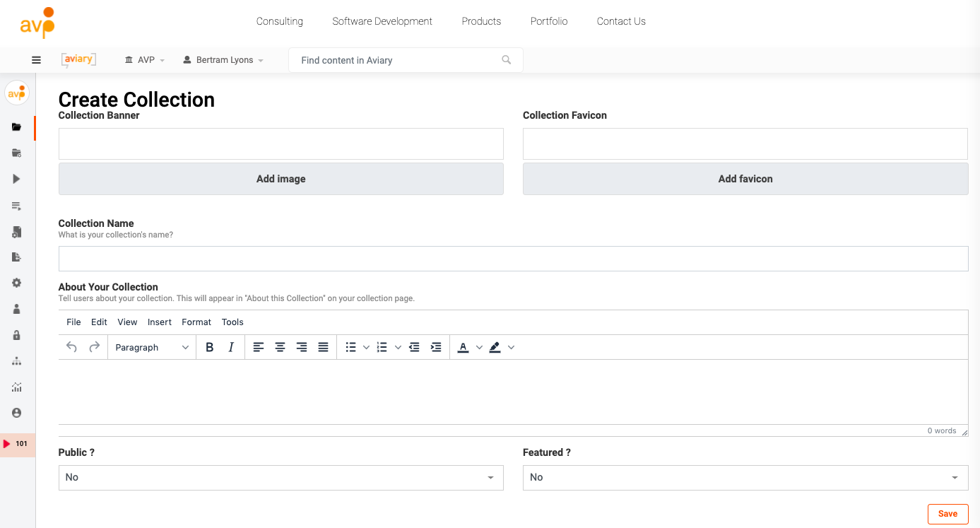Click the person icon in sidebar
The width and height of the screenshot is (980, 528).
[x=17, y=309]
